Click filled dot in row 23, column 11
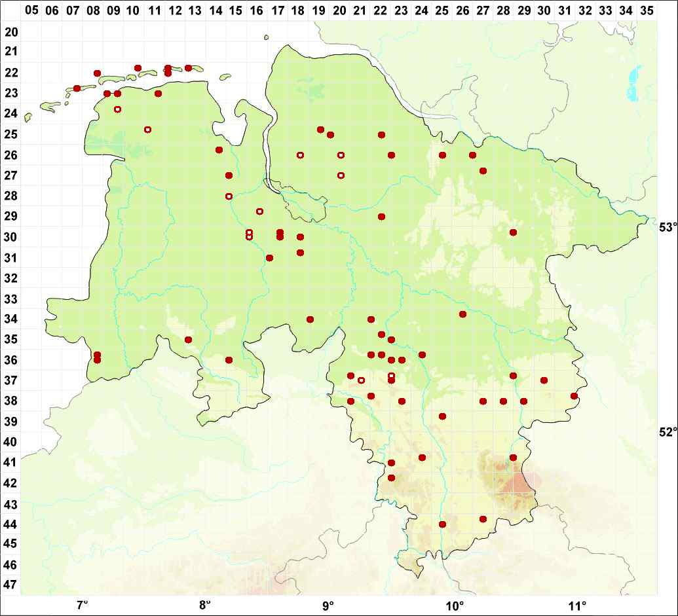The image size is (678, 616). [x=159, y=94]
